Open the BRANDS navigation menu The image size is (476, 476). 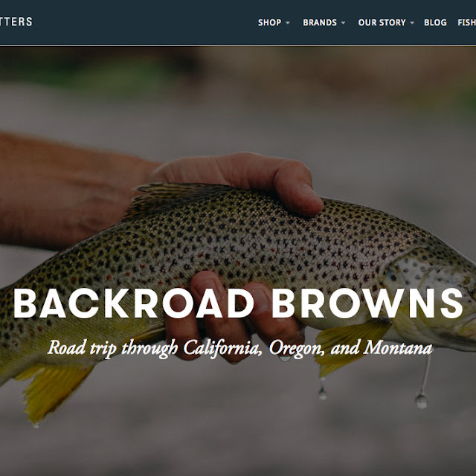320,22
